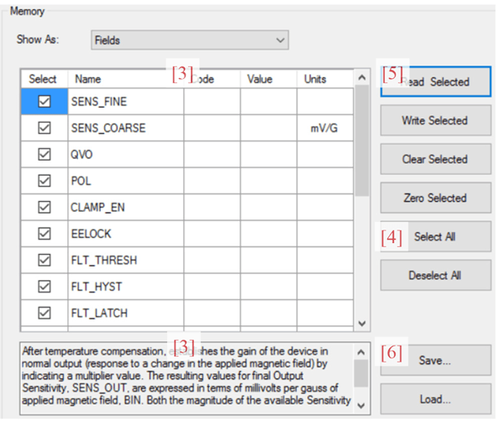Click the Clear Selected button

pyautogui.click(x=436, y=159)
